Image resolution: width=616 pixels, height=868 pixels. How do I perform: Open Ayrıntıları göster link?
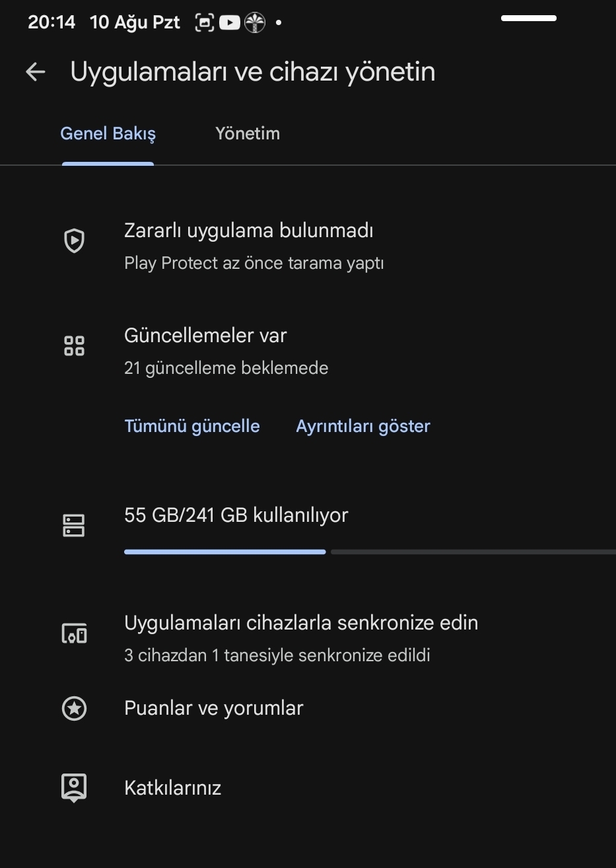pos(363,426)
